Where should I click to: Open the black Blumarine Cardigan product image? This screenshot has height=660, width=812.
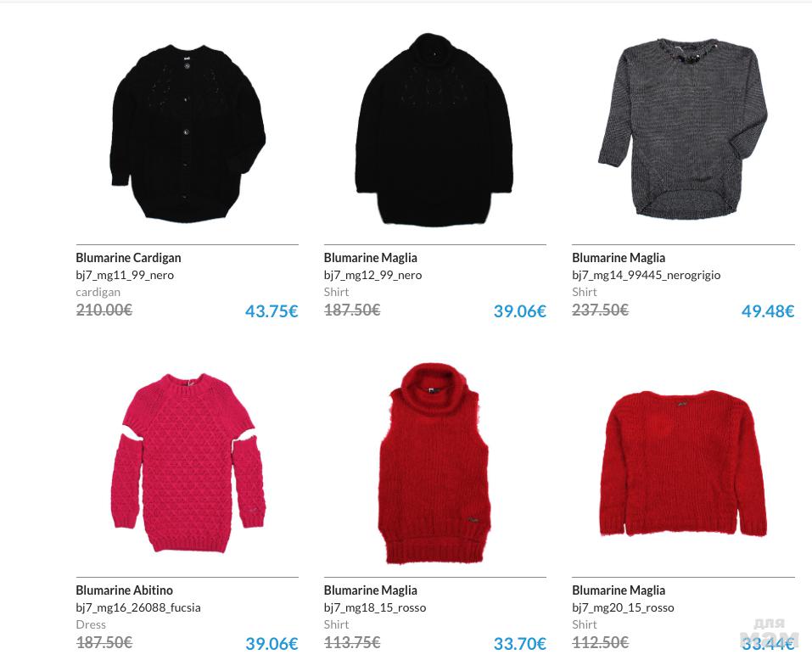(x=188, y=133)
